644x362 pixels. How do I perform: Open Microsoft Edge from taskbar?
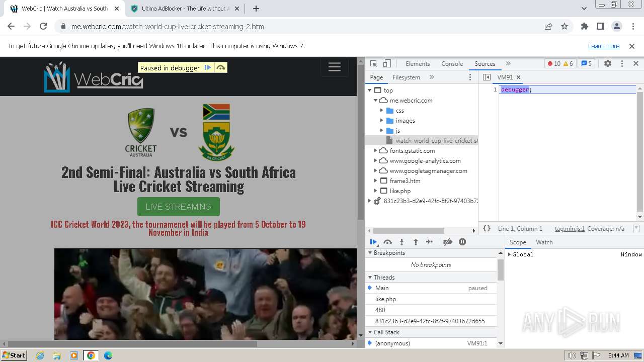(108, 355)
